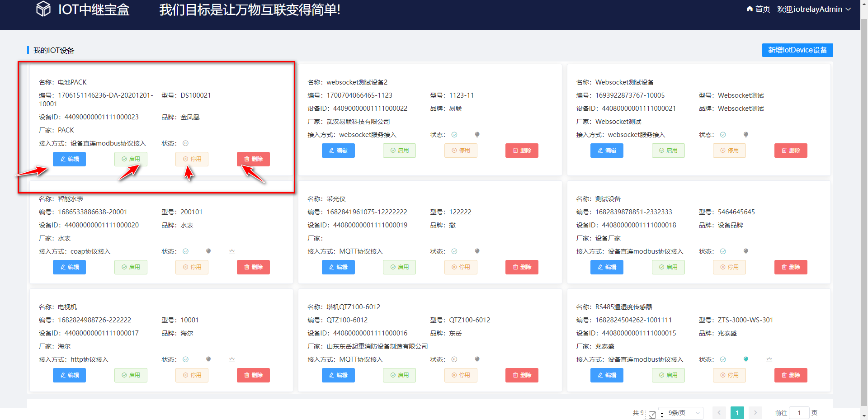This screenshot has height=420, width=868.
Task: Click the home icon beside 首页
Action: [750, 9]
